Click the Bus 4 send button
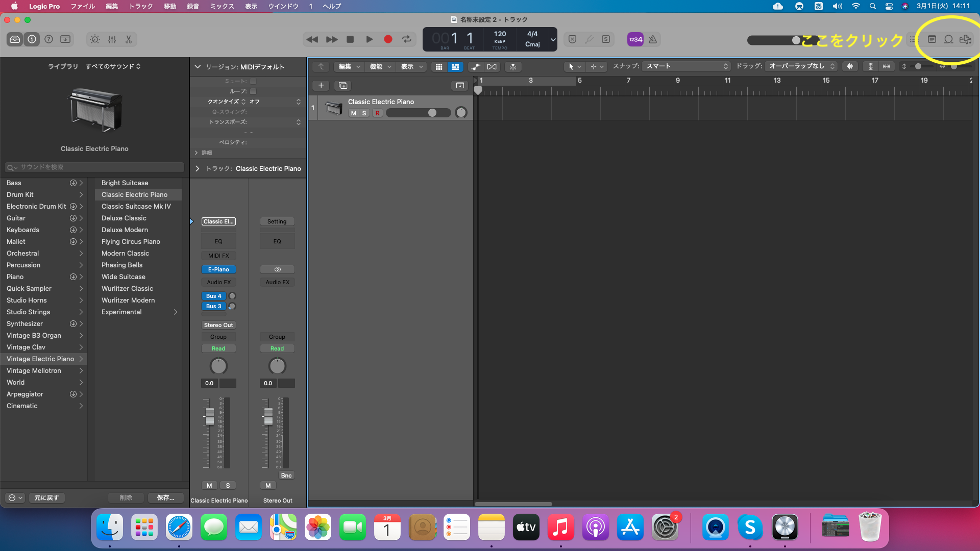Screen dimensions: 980x551 tap(214, 296)
